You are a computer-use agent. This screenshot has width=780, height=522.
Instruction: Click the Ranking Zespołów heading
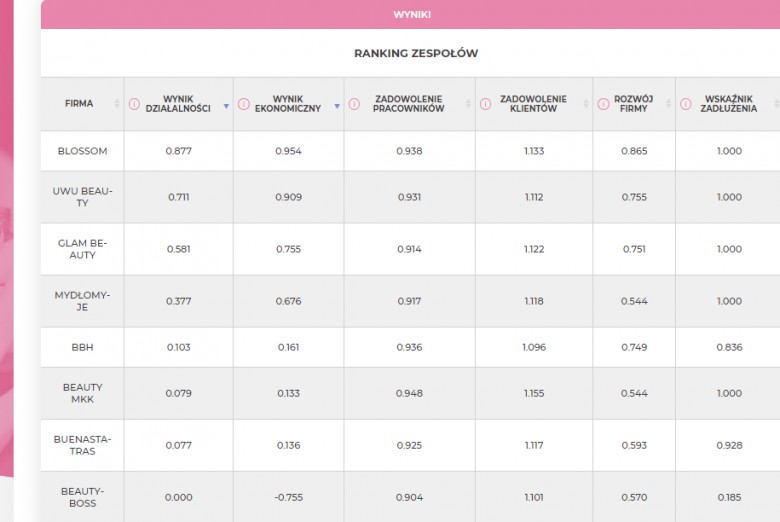pyautogui.click(x=416, y=53)
